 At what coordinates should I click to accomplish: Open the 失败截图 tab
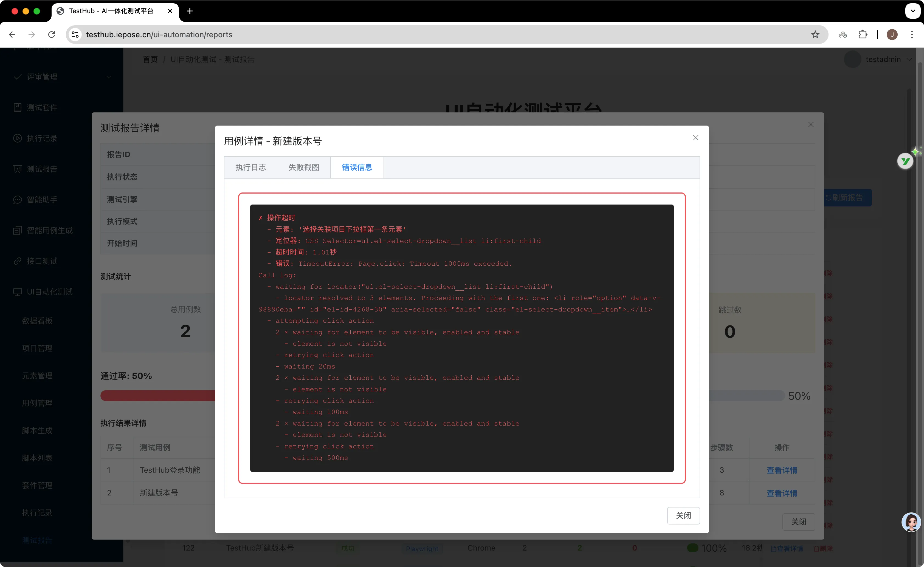pos(303,167)
